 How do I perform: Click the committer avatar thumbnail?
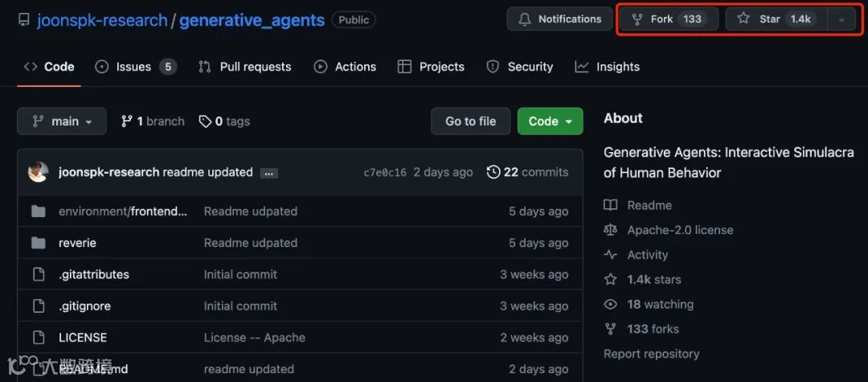[39, 172]
